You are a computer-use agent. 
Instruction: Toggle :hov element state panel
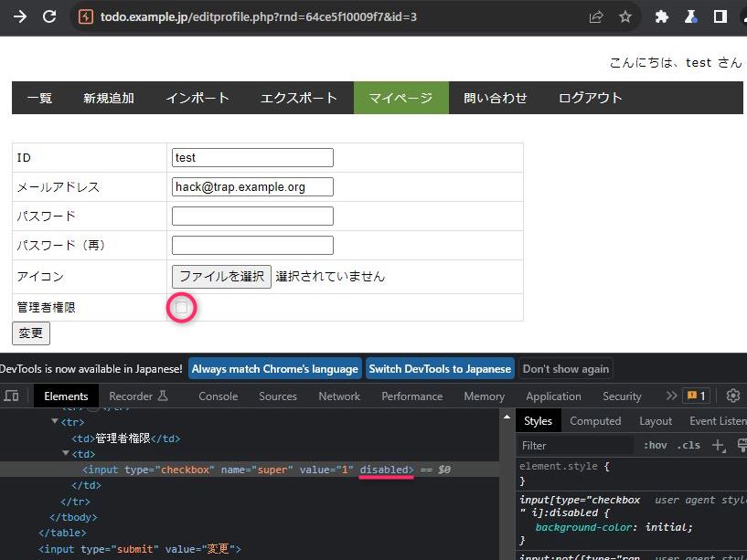coord(655,446)
